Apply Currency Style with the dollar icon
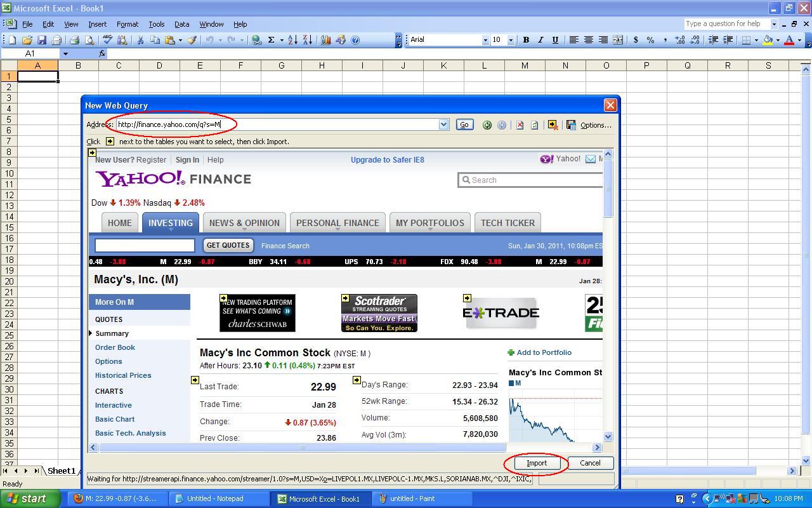The width and height of the screenshot is (812, 508). coord(636,40)
